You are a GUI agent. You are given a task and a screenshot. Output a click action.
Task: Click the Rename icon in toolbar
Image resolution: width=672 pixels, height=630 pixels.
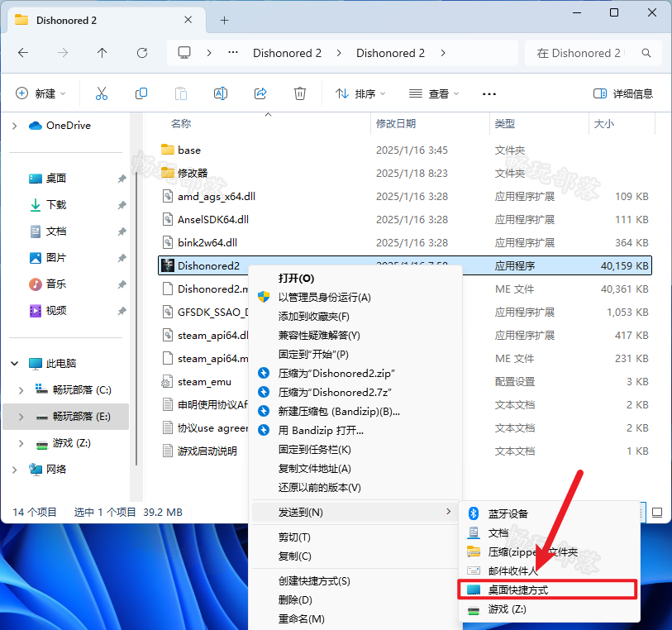tap(221, 93)
